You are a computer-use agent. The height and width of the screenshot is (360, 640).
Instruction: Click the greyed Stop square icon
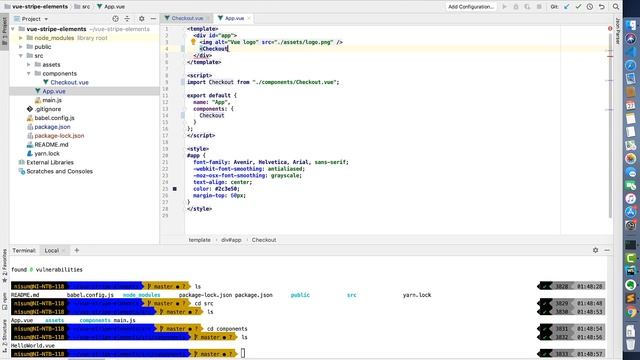point(539,7)
